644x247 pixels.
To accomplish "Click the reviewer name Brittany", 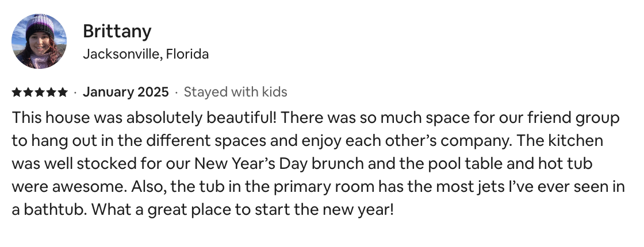I will [117, 32].
